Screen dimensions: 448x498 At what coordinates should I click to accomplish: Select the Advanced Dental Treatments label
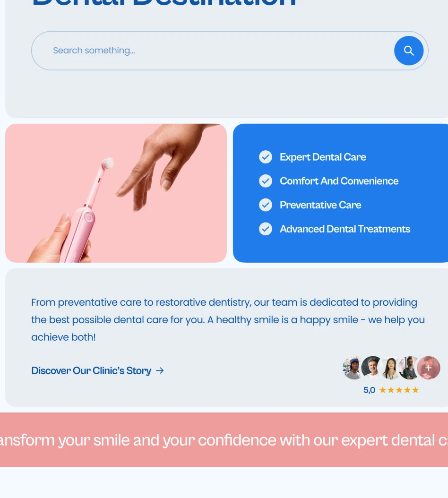[345, 229]
